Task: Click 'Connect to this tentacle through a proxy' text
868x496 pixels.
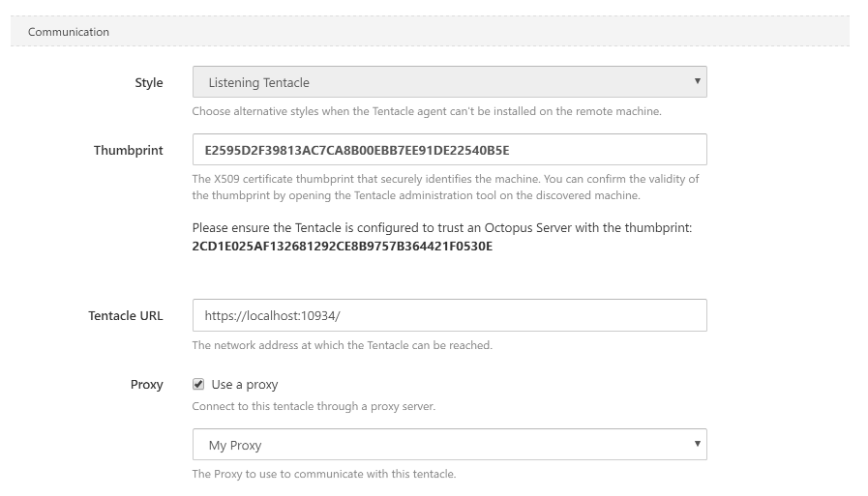Action: [314, 406]
